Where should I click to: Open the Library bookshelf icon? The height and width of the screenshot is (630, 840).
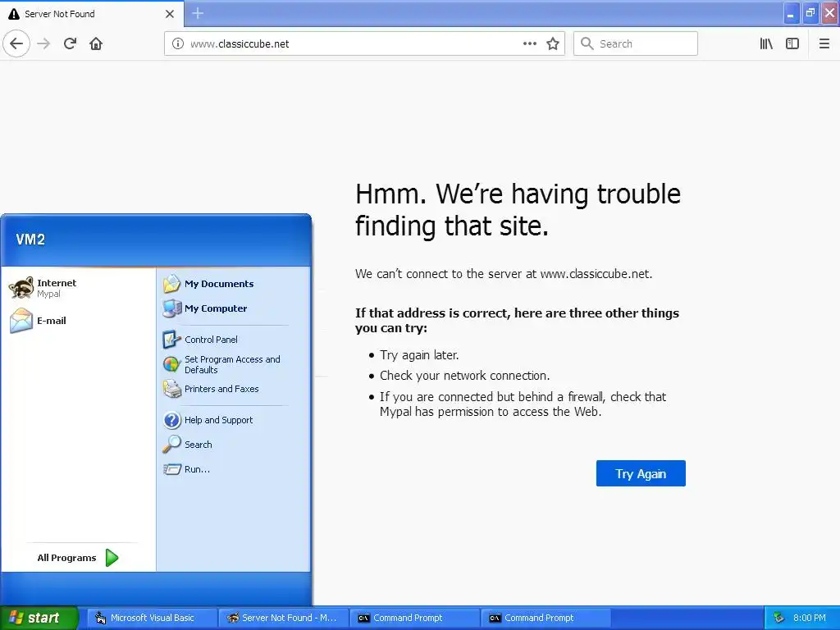[766, 43]
